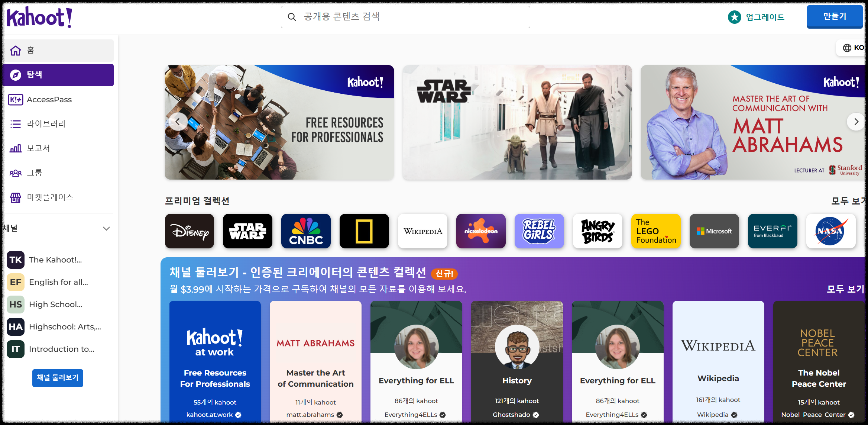Image resolution: width=868 pixels, height=425 pixels.
Task: Open the Nickelodeon collection tile
Action: tap(481, 231)
